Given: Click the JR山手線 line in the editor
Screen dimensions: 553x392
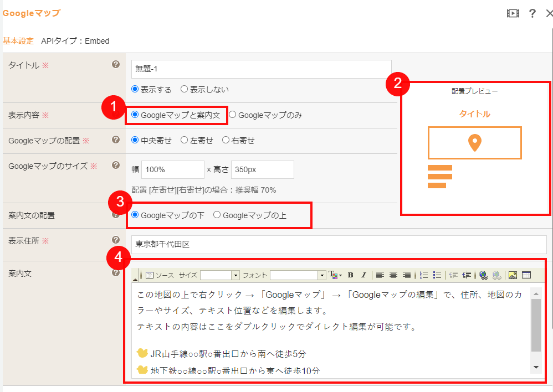Looking at the screenshot, I should (x=228, y=354).
